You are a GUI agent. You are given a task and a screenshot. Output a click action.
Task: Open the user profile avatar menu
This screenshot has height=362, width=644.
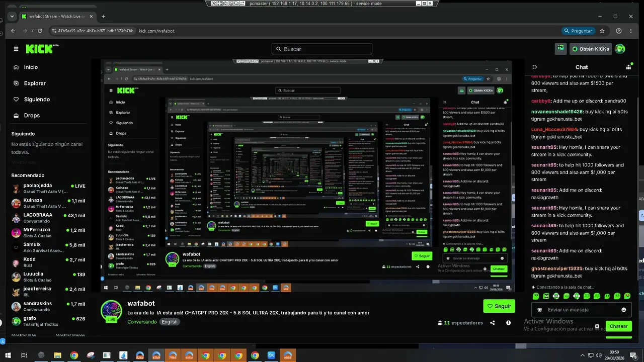click(x=620, y=49)
